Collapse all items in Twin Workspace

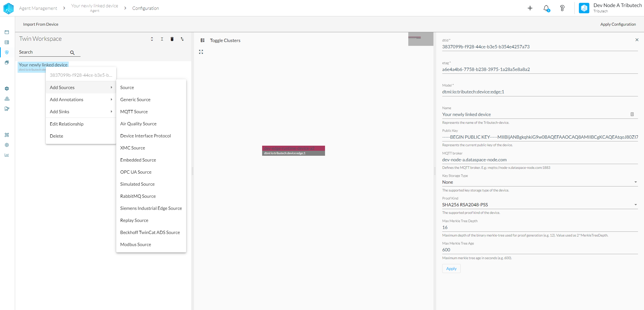point(162,39)
